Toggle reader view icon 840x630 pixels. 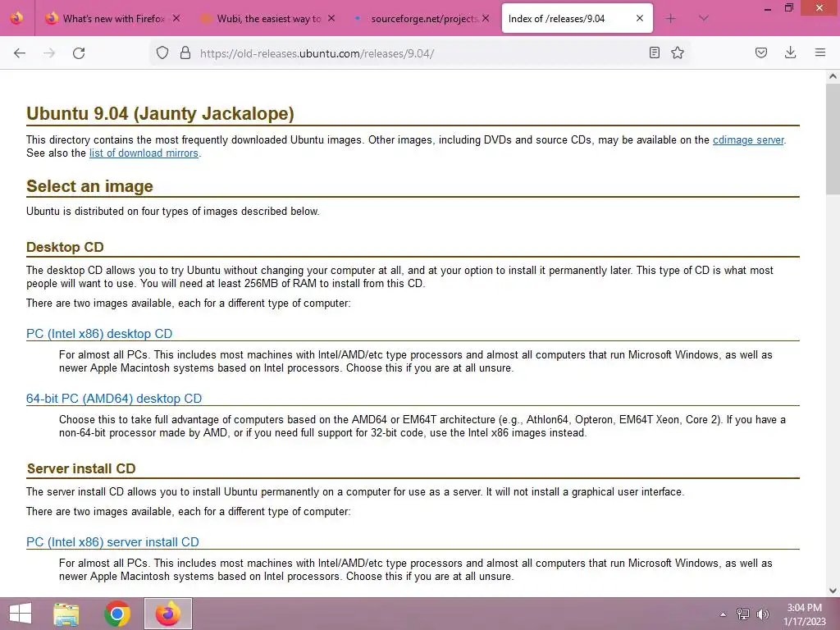point(654,52)
